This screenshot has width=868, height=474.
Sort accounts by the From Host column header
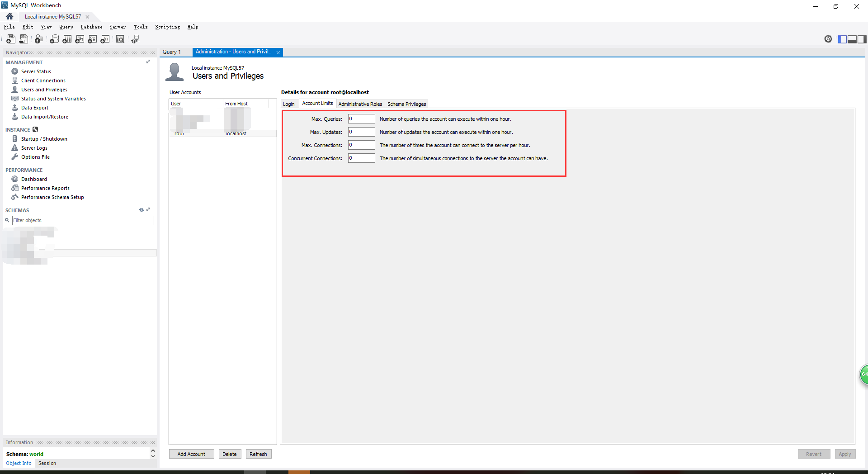246,104
